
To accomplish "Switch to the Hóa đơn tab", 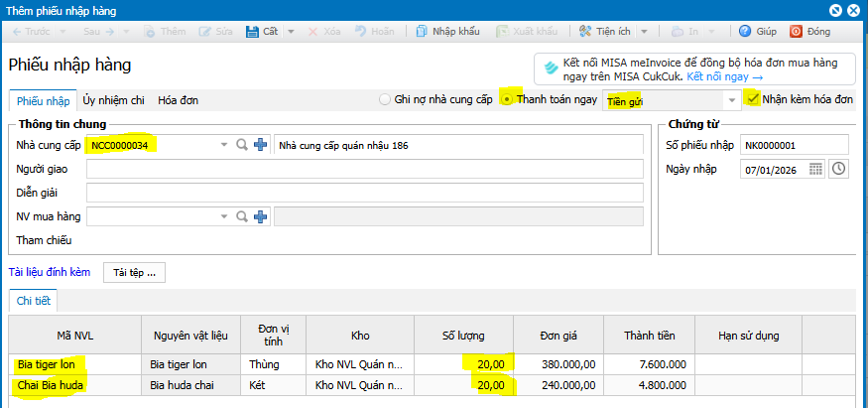I will 179,100.
